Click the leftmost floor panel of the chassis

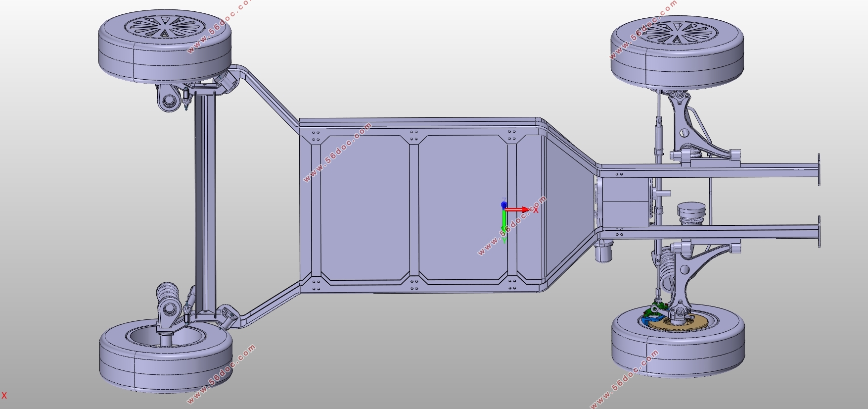coord(364,208)
